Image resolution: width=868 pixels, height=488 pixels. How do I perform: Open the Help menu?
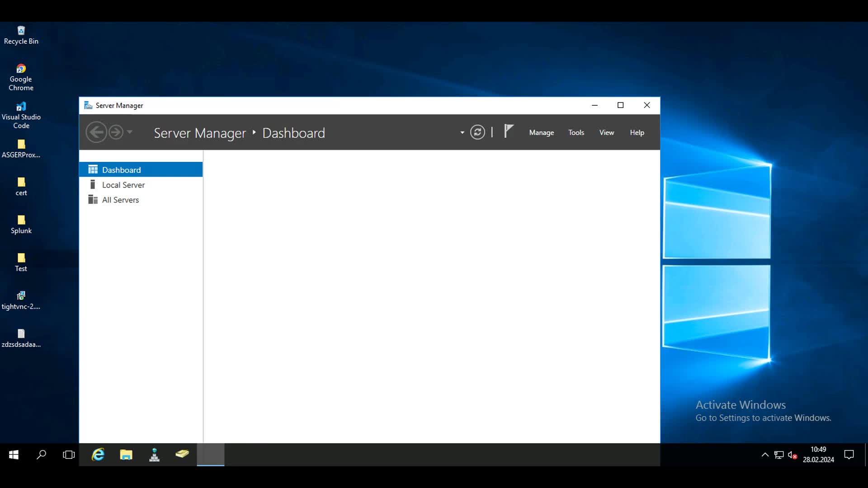[x=637, y=132]
